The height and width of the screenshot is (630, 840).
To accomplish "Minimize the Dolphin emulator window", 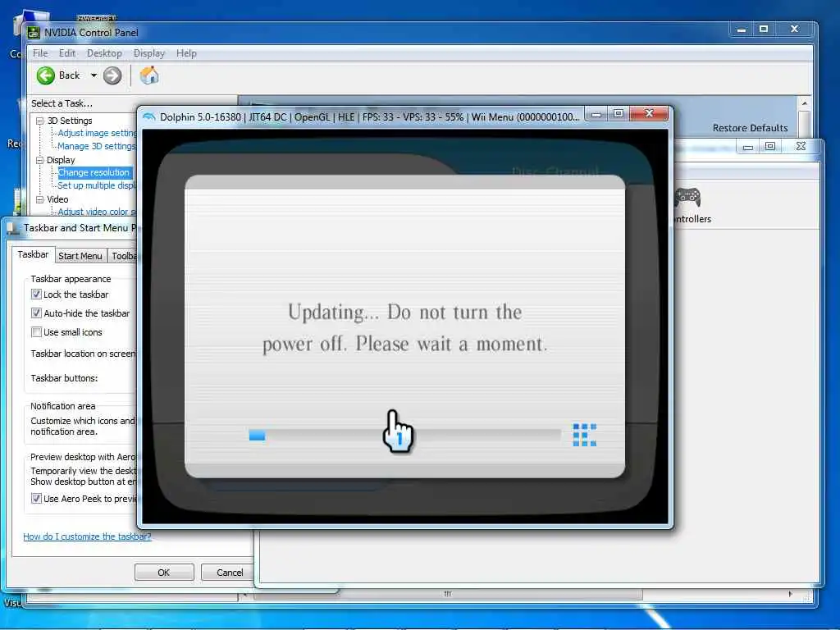I will click(x=596, y=113).
